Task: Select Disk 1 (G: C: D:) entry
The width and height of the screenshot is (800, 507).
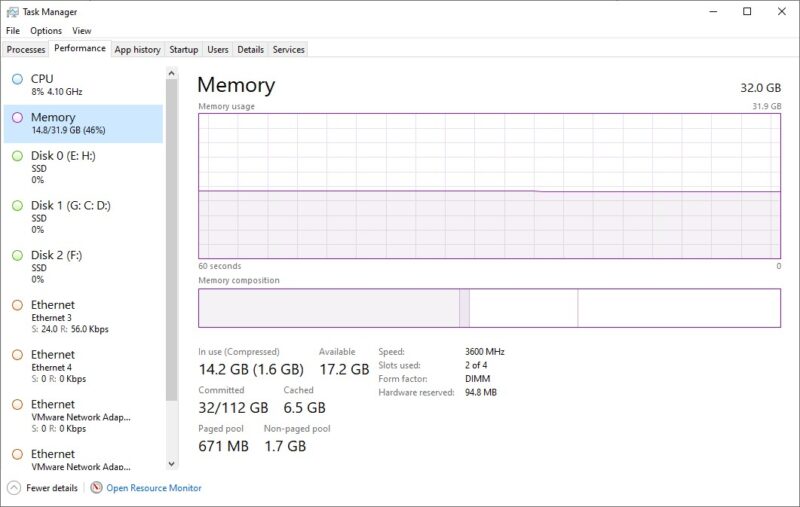Action: tap(83, 217)
